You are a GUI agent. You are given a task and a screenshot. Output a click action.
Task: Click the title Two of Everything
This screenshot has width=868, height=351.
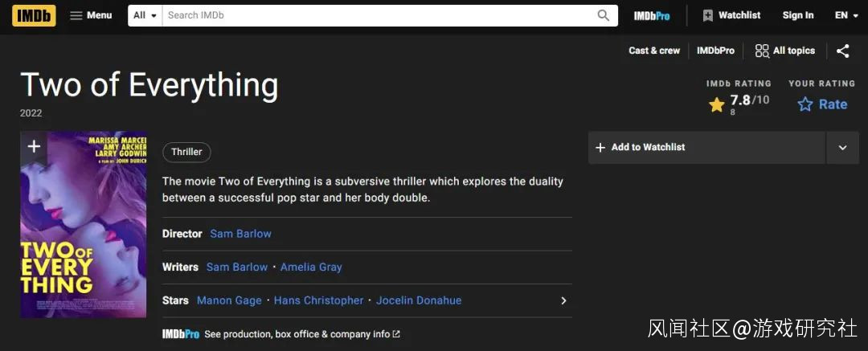tap(149, 86)
